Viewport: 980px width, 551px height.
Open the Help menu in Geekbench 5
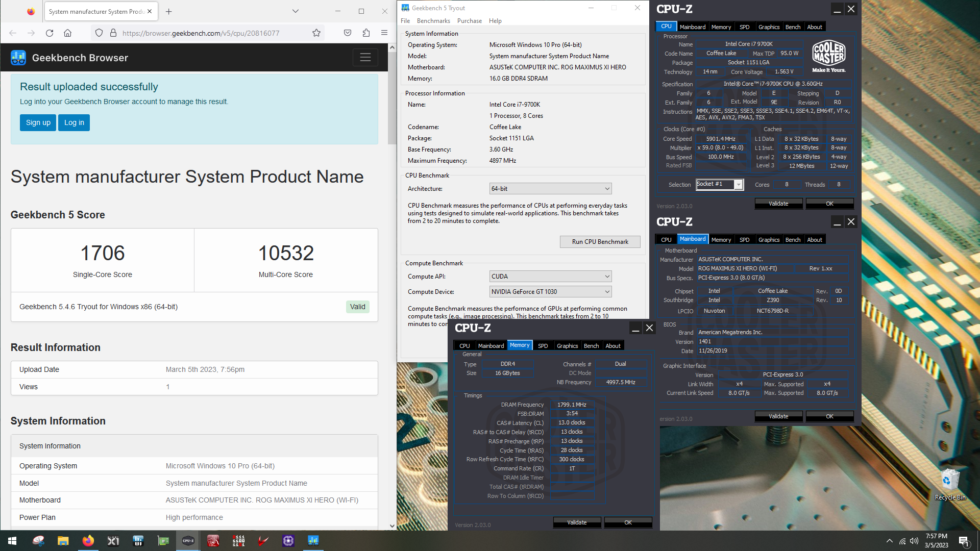tap(495, 21)
